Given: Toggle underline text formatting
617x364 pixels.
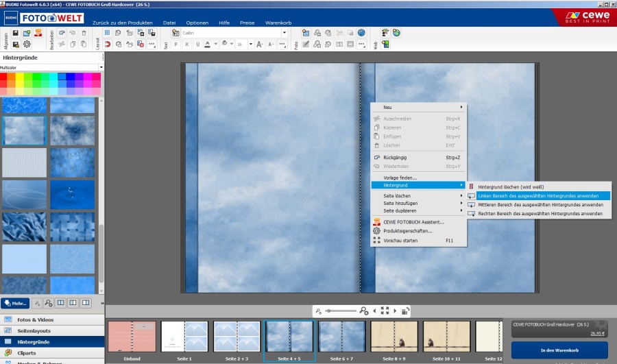Looking at the screenshot, I should (x=197, y=45).
